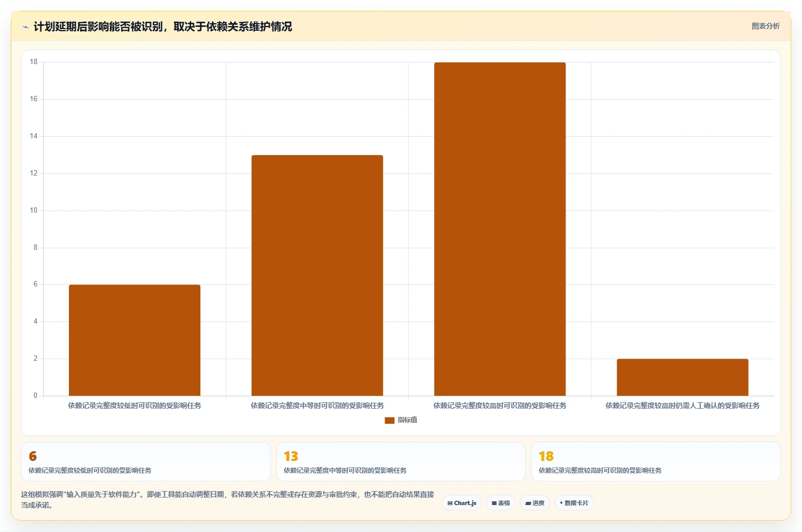Click the bar for 依赖记录完整度较低时可识别的受影响任务

pyautogui.click(x=135, y=340)
